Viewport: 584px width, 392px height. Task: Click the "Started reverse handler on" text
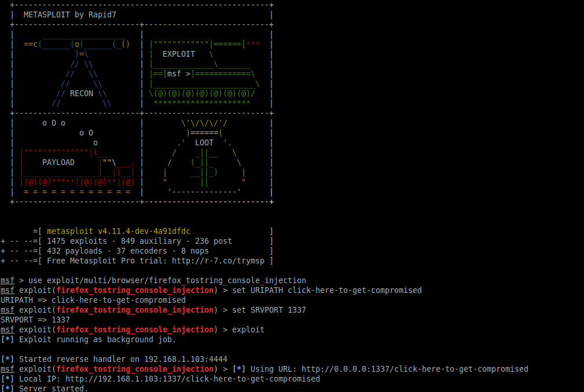coord(79,359)
